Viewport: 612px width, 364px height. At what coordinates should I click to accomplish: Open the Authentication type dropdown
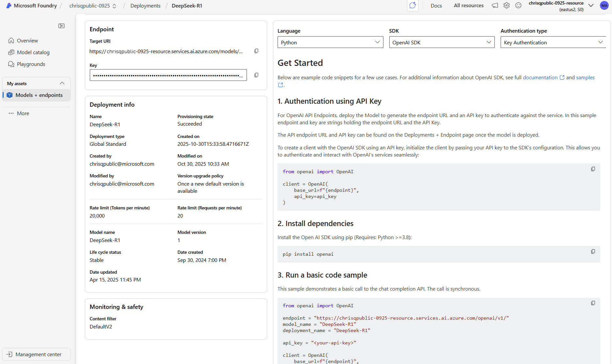[x=553, y=42]
